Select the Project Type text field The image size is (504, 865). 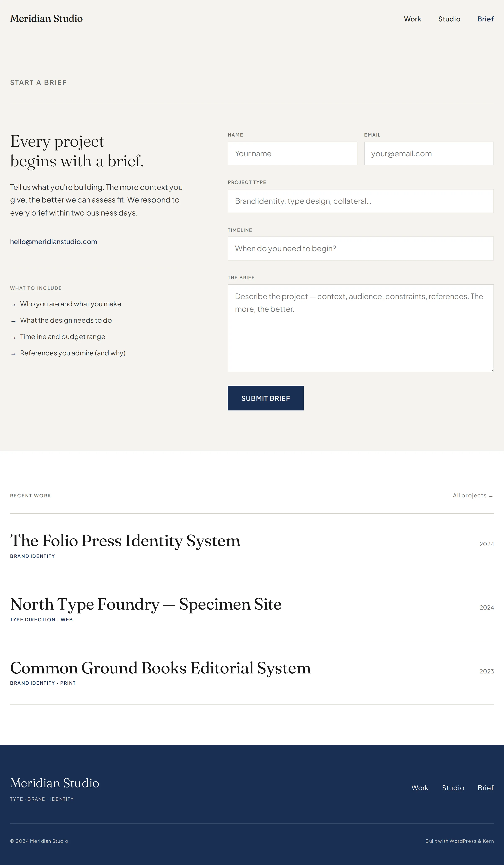click(x=361, y=201)
